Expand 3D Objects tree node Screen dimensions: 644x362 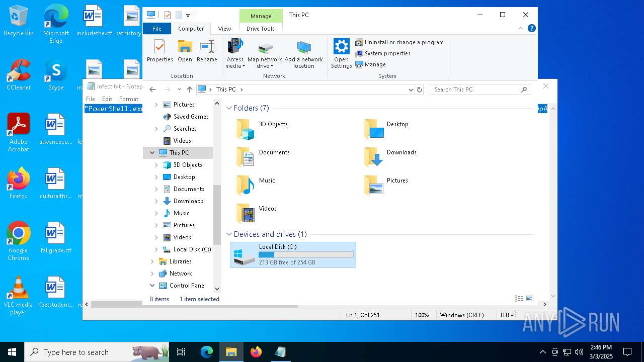(156, 165)
